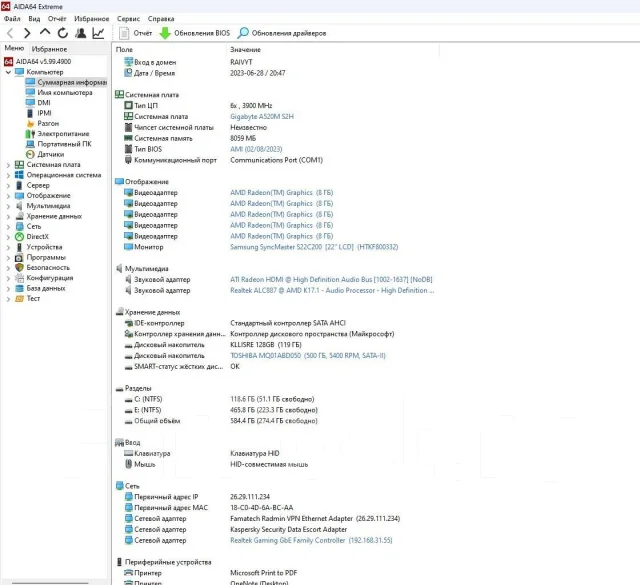This screenshot has height=585, width=640.
Task: Open the Realtek ALC887 audio link
Action: (332, 291)
